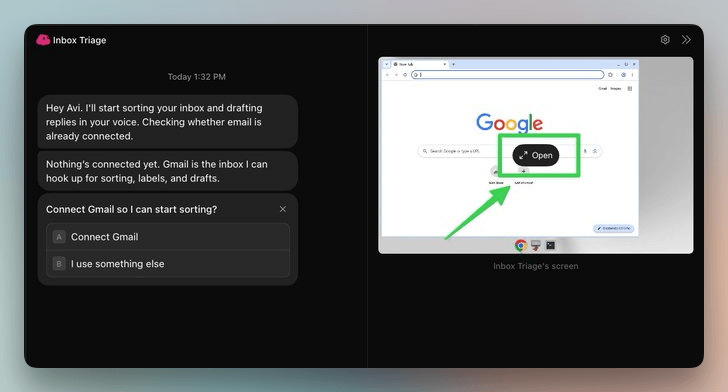
Task: Click the reload icon in preview browser
Action: [405, 74]
